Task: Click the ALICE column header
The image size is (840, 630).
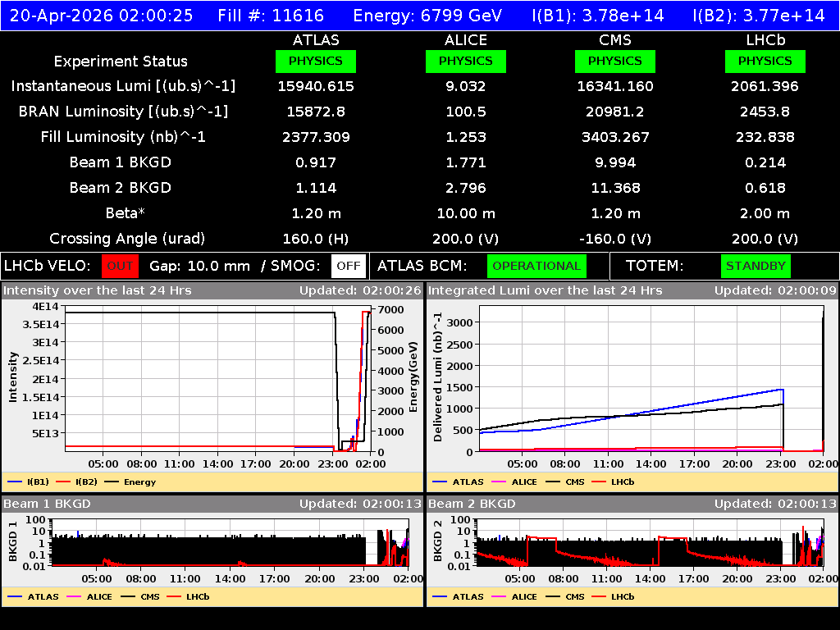Action: pos(466,40)
